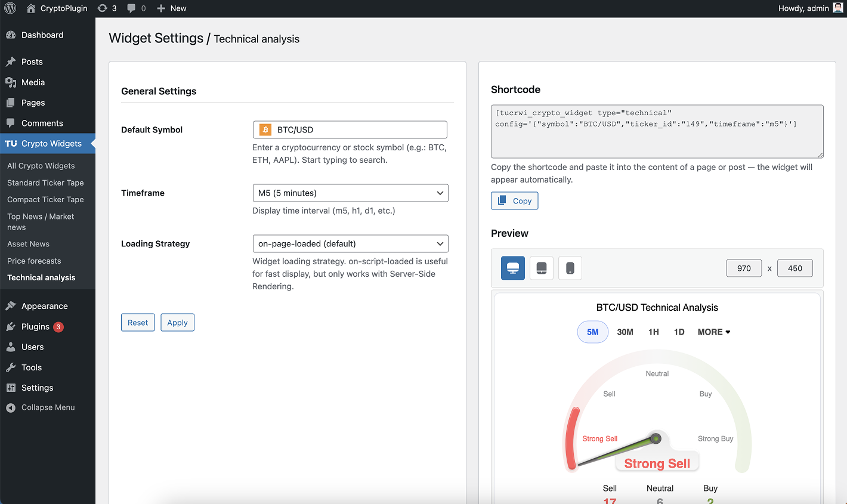This screenshot has height=504, width=847.
Task: Click the updates icon showing 3
Action: coord(103,8)
